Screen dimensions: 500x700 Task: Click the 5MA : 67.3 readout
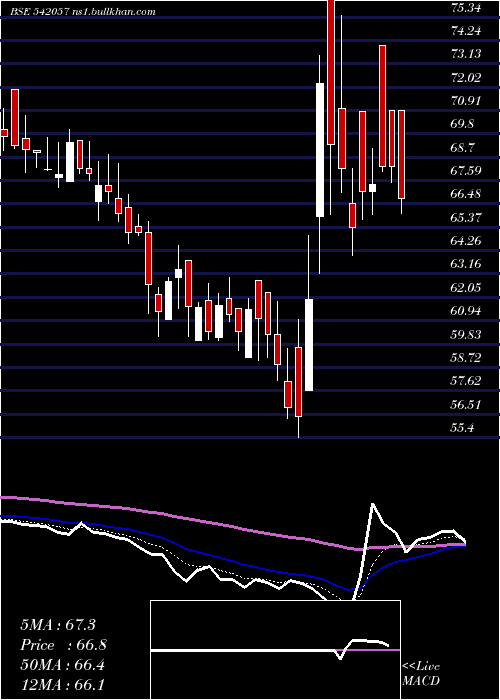[x=58, y=625]
